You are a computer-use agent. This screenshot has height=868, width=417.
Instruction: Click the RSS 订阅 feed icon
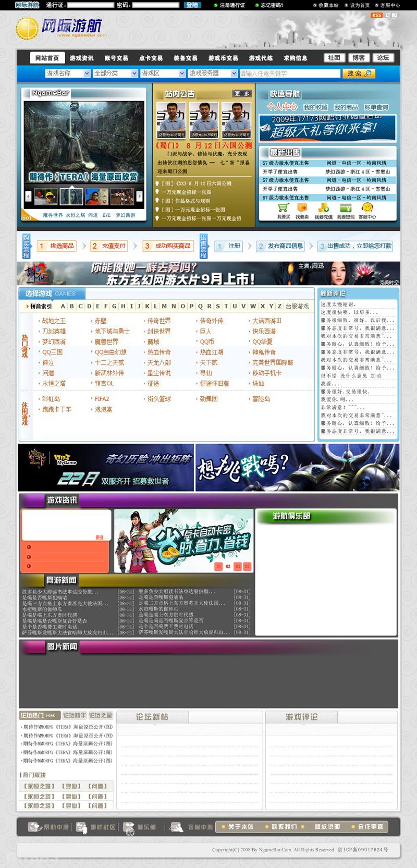click(x=384, y=15)
